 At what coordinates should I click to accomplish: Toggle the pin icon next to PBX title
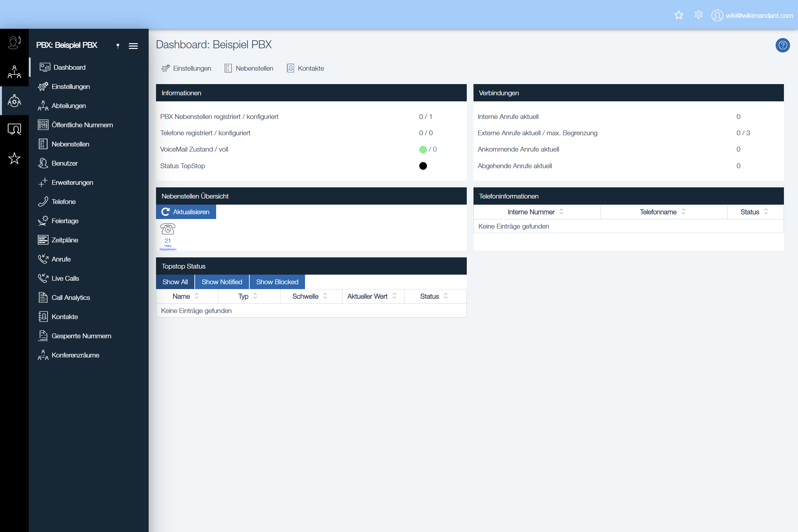point(118,46)
